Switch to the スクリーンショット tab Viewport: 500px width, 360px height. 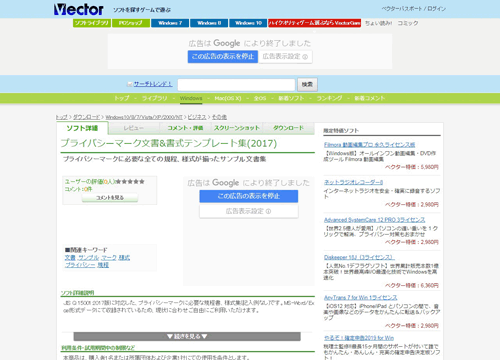click(x=237, y=128)
